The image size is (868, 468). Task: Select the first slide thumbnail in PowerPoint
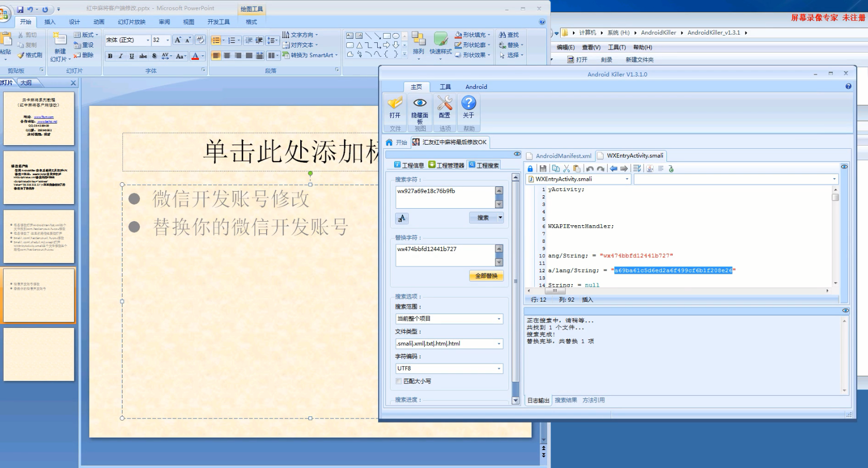click(39, 118)
